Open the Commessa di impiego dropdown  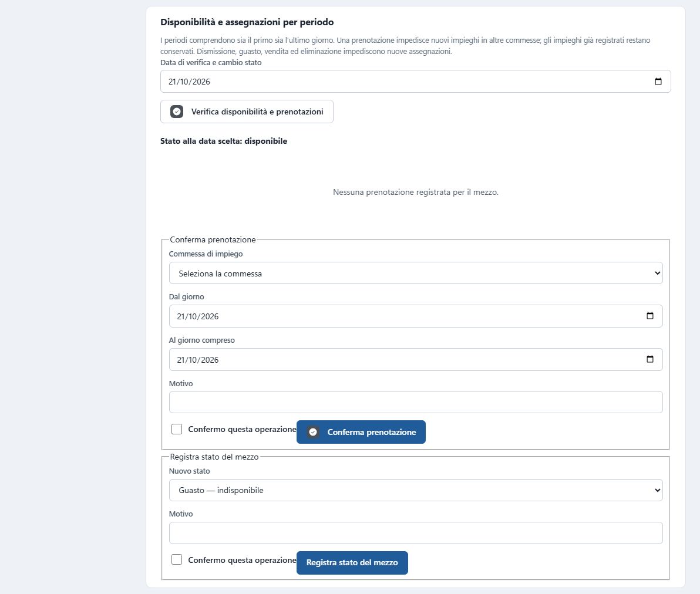click(416, 273)
